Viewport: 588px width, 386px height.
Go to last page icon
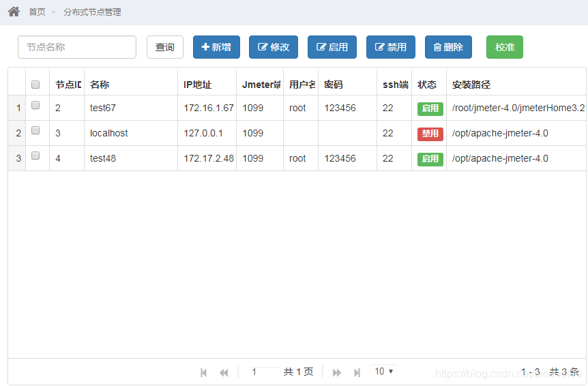tap(357, 372)
